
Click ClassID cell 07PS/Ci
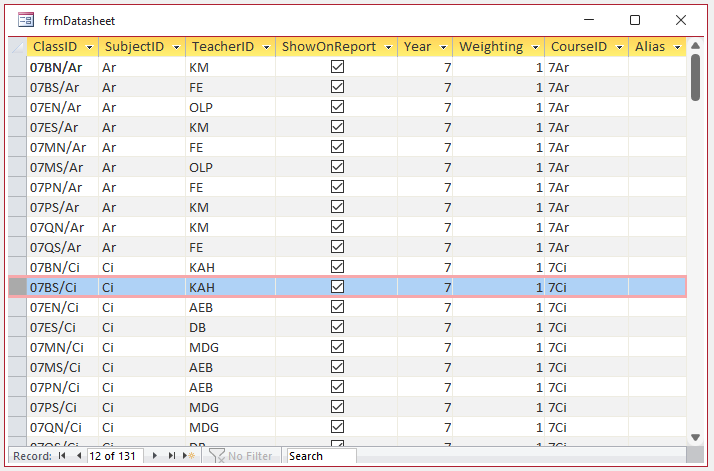(x=63, y=407)
